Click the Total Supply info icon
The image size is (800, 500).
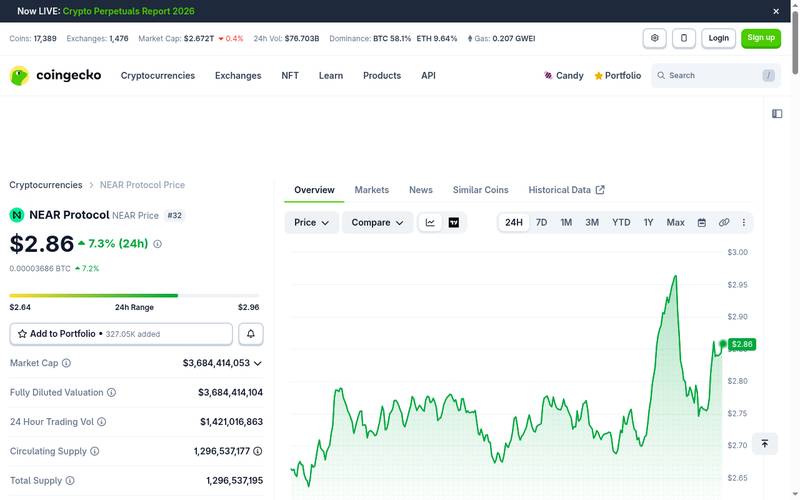[70, 481]
